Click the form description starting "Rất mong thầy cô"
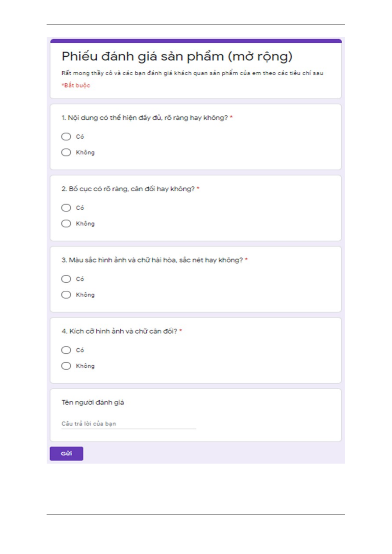392x554 pixels. [192, 73]
